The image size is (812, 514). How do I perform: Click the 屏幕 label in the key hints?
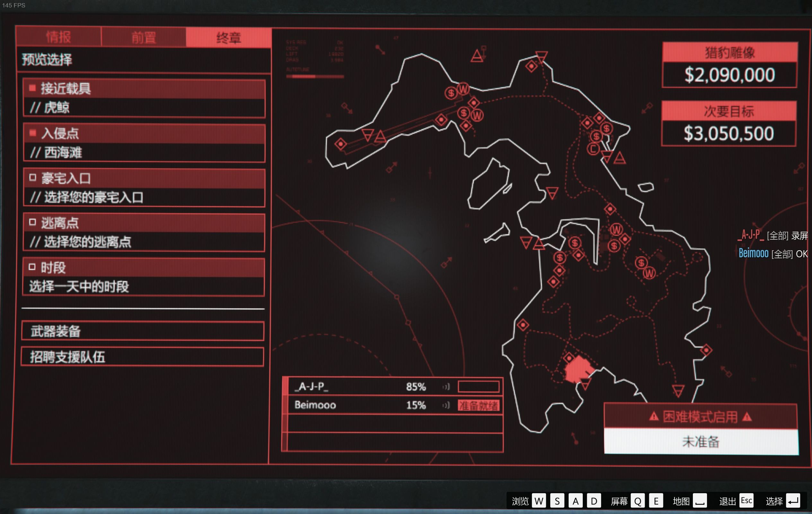619,501
